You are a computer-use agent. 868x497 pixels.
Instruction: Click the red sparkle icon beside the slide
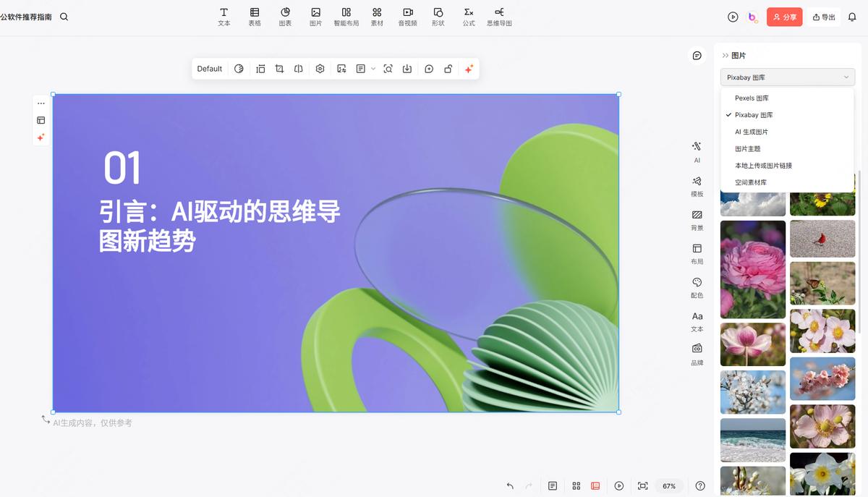pyautogui.click(x=41, y=137)
